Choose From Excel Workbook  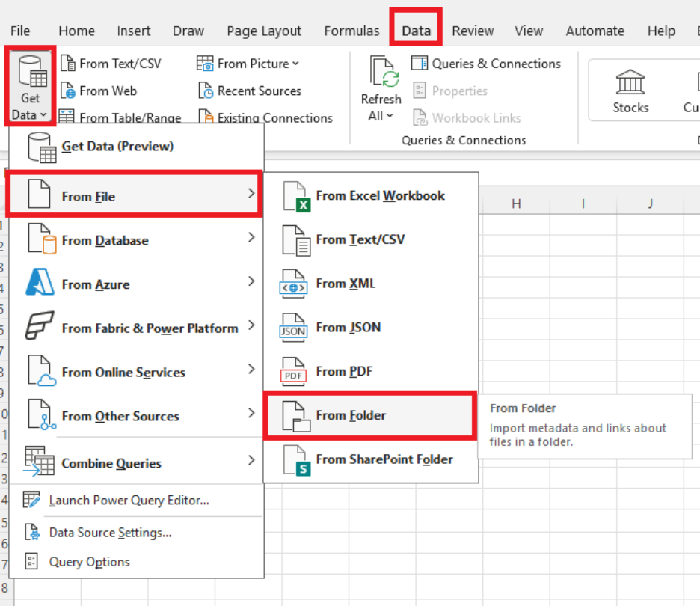pyautogui.click(x=370, y=195)
